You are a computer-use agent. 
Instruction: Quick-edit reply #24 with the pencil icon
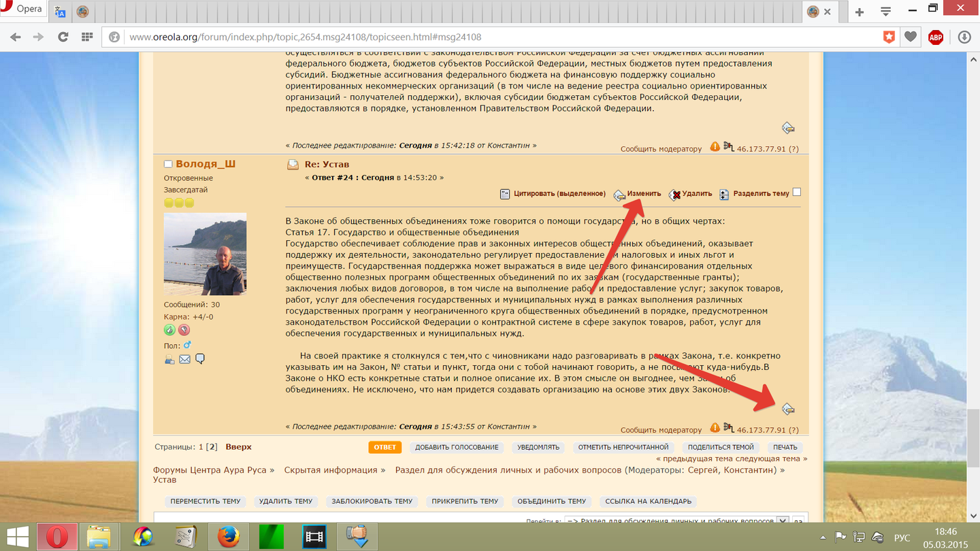pos(788,409)
